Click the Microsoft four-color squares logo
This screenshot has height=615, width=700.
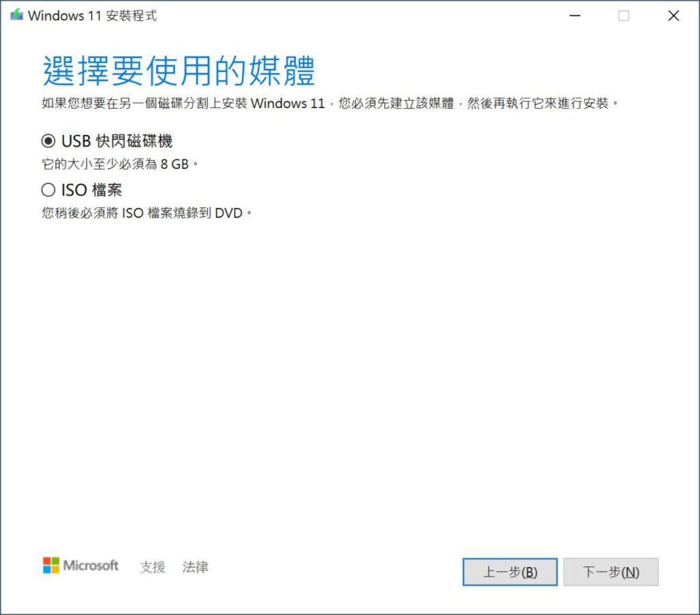51,566
